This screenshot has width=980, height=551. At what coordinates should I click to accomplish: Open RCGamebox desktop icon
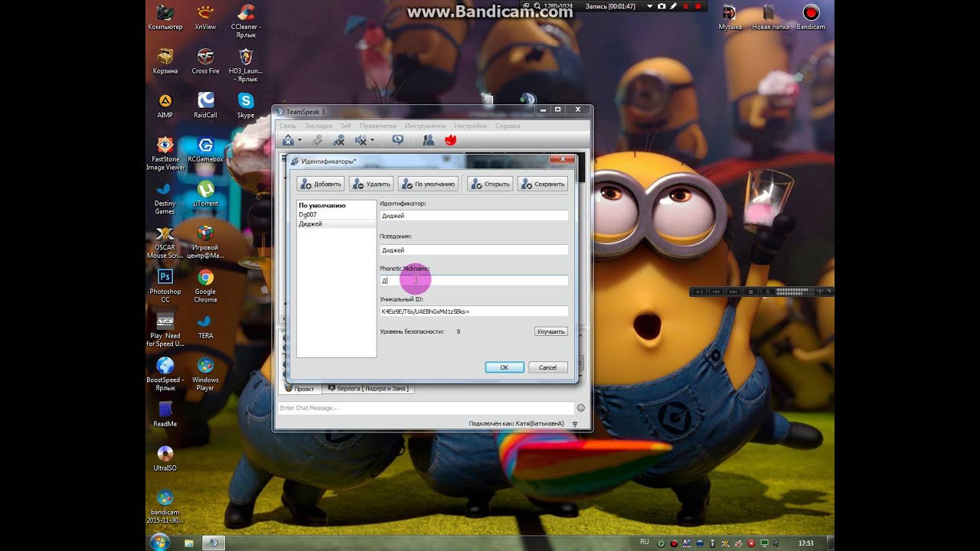pyautogui.click(x=205, y=150)
